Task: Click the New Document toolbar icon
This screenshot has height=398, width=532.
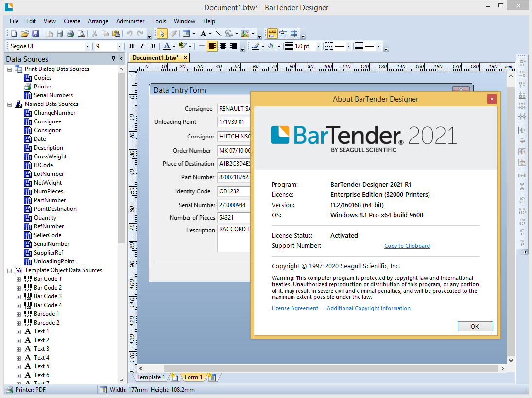Action: click(x=13, y=34)
